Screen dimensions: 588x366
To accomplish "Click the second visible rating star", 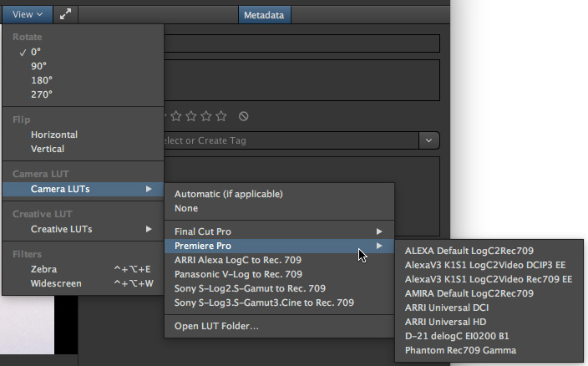I will [x=191, y=116].
